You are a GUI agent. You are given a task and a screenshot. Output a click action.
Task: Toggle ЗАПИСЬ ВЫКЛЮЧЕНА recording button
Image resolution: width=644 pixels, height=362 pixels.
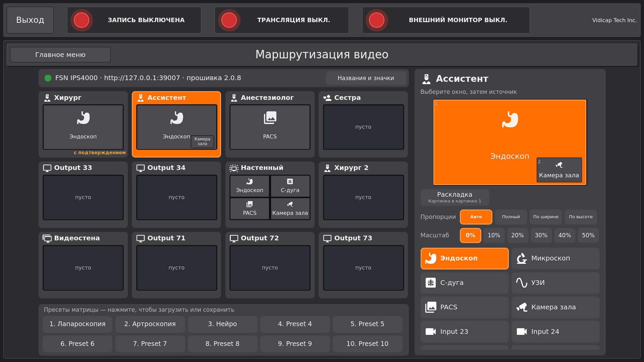134,20
